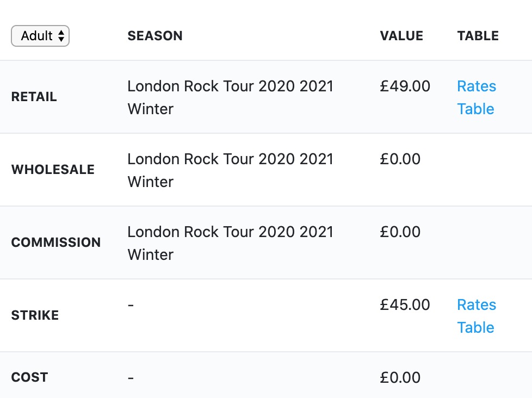Click the SEASON column header
The height and width of the screenshot is (398, 532).
click(155, 36)
